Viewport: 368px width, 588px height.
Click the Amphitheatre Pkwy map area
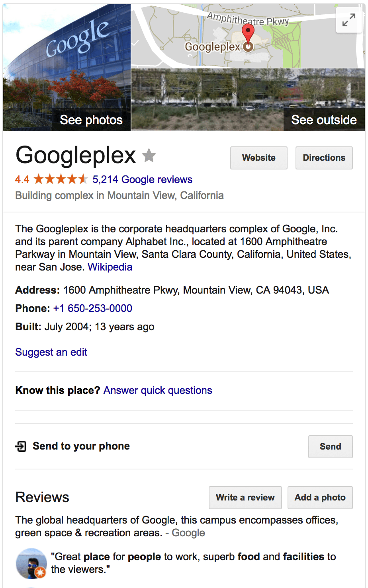pyautogui.click(x=248, y=19)
